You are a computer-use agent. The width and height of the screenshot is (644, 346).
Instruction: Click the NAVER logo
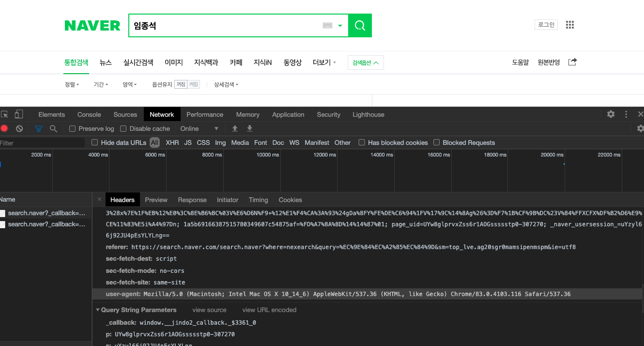[92, 25]
